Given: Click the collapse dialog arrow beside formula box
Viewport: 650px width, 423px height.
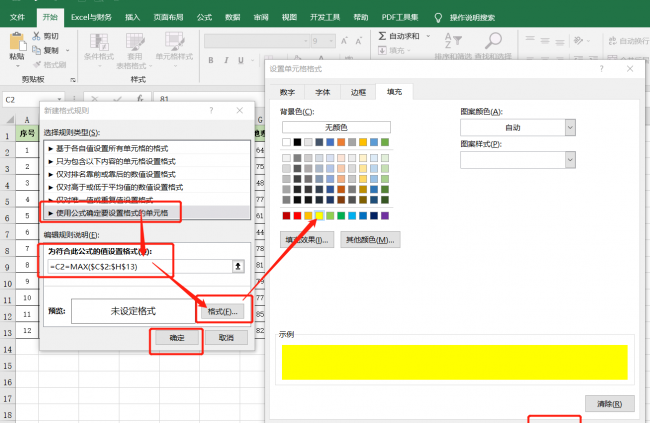Looking at the screenshot, I should 238,266.
